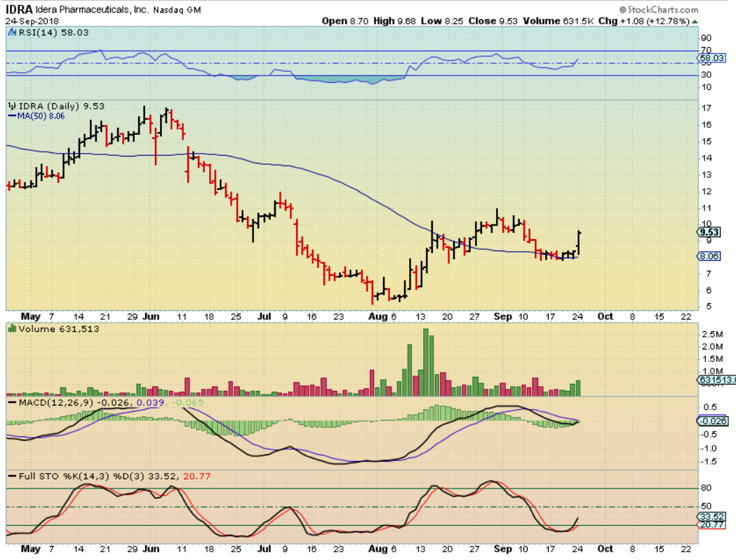Click the Jun label below the price panel

tap(151, 316)
